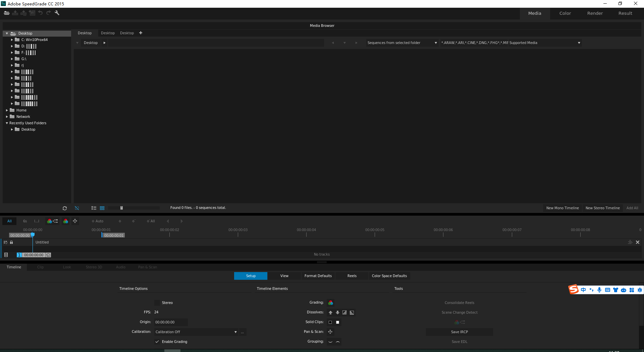
Task: Switch to the Color workspace tab
Action: tap(565, 13)
